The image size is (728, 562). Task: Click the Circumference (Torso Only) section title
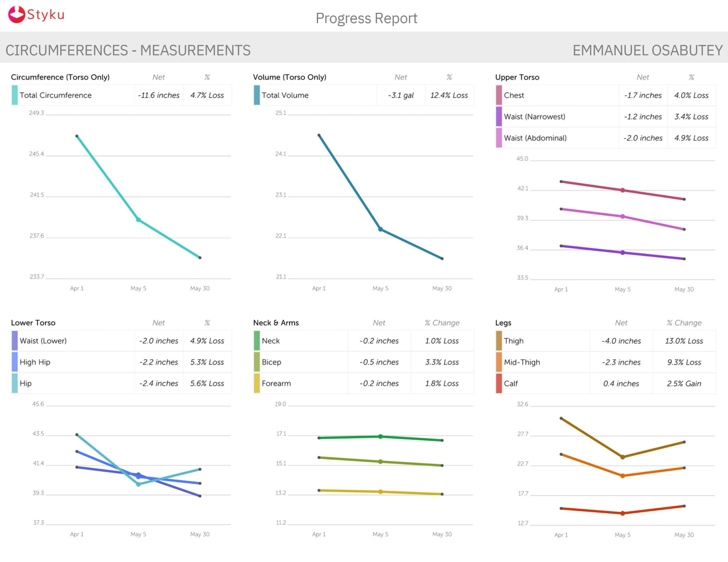[60, 77]
